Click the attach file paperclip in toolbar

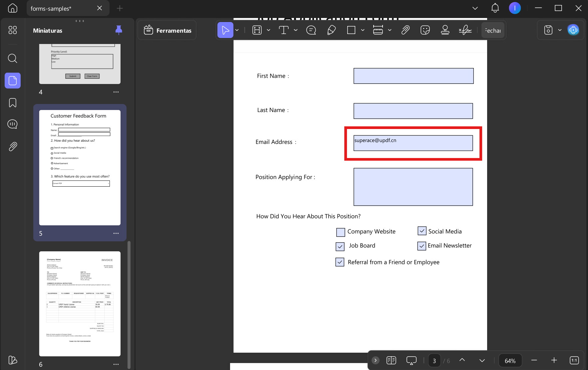(x=405, y=30)
